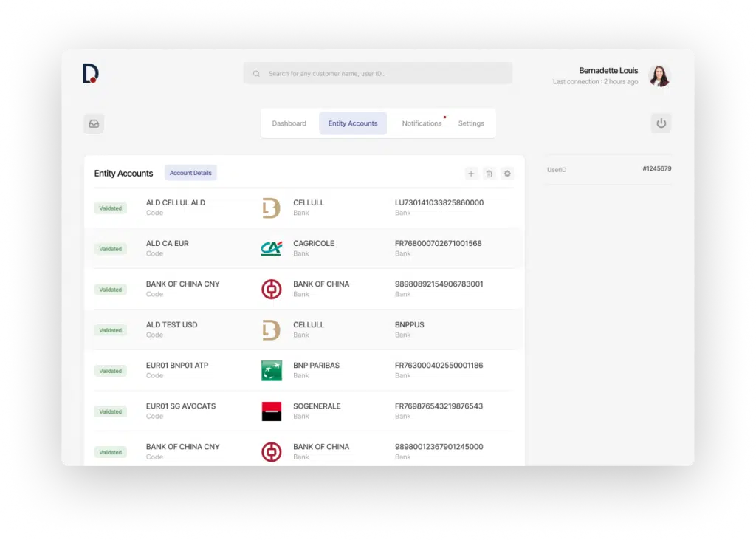Click the BNP PARIBAS bank name
Screen dimensions: 756x540
point(316,366)
